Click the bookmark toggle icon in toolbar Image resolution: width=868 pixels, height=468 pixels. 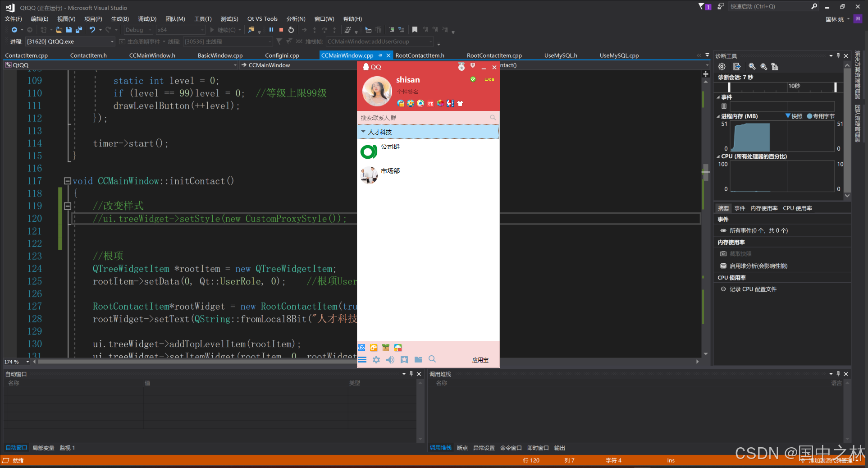[415, 30]
